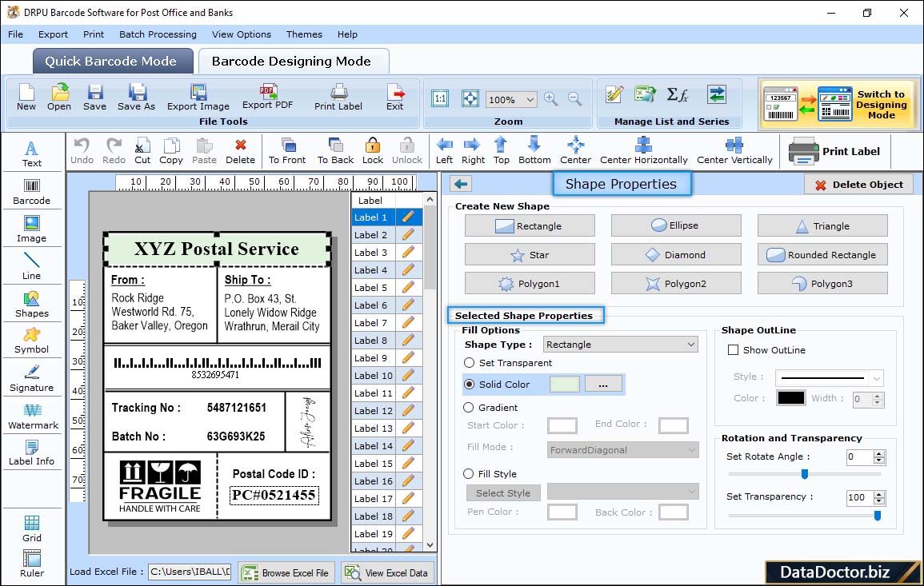Image resolution: width=924 pixels, height=586 pixels.
Task: Switch to Quick Barcode Mode tab
Action: pos(112,62)
